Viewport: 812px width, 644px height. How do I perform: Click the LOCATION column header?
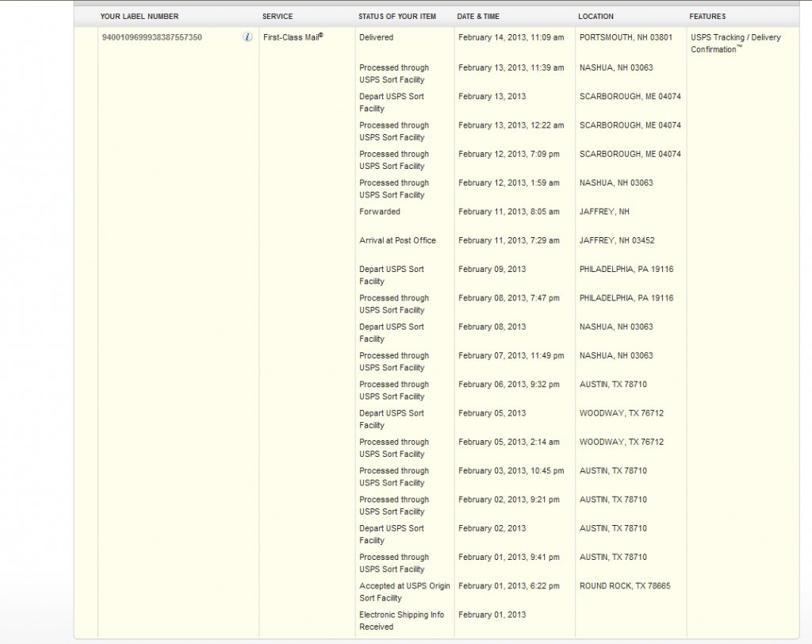(596, 17)
